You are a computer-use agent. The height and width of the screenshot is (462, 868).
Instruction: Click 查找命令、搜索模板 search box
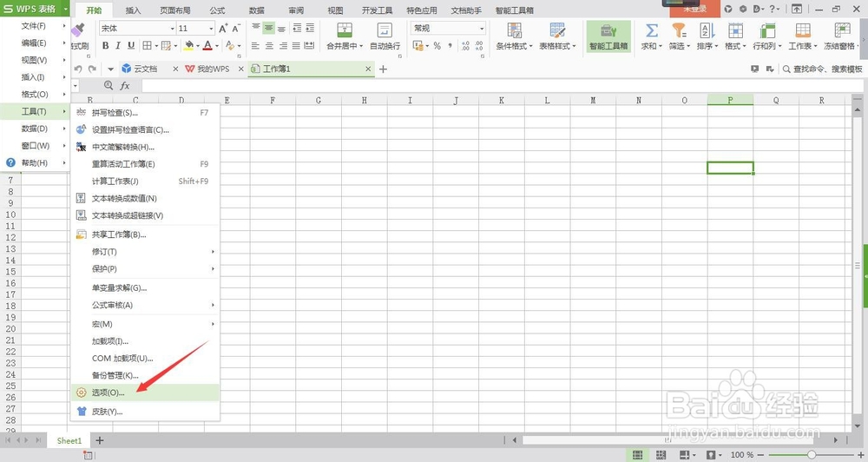[x=821, y=69]
